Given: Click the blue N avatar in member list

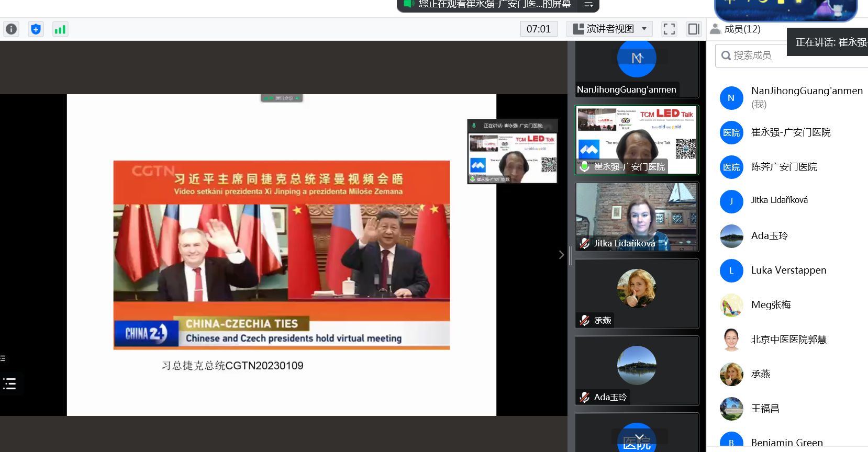Looking at the screenshot, I should (x=731, y=98).
